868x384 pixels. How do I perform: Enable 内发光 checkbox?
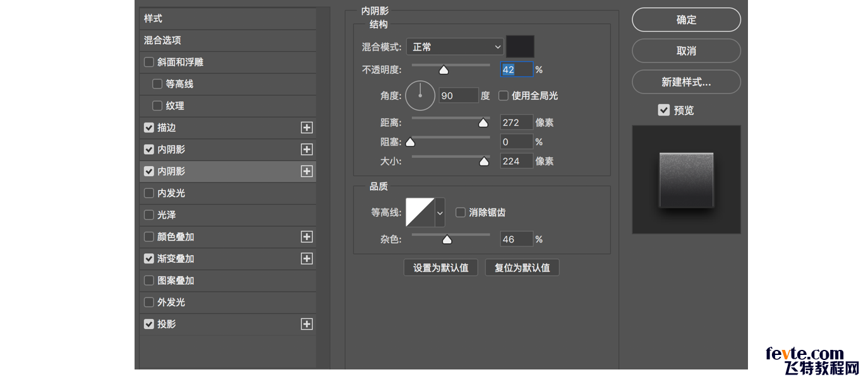tap(149, 193)
